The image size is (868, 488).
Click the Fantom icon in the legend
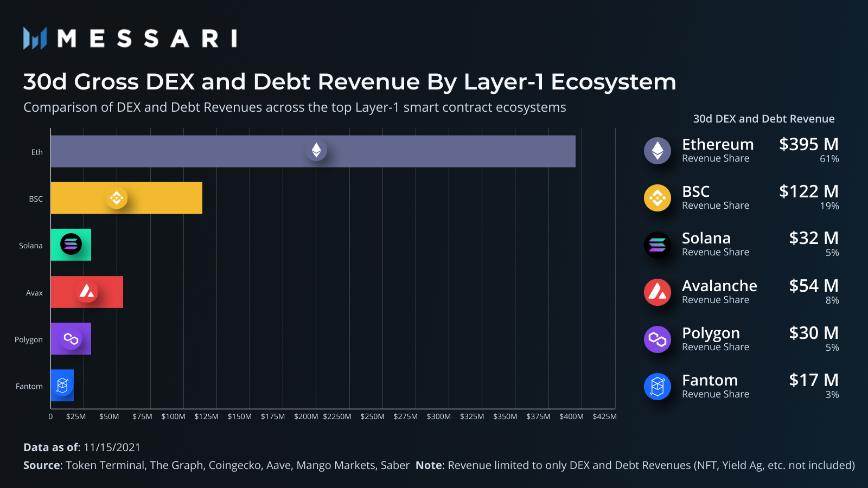[658, 387]
